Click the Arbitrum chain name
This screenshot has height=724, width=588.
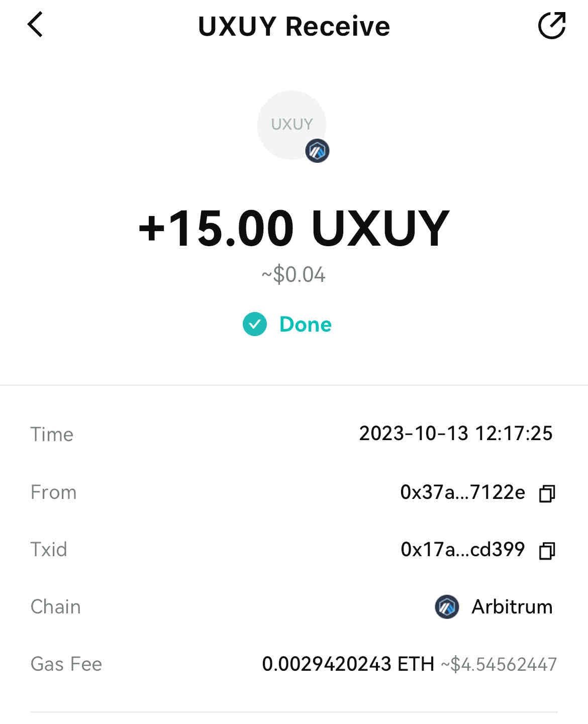(512, 607)
